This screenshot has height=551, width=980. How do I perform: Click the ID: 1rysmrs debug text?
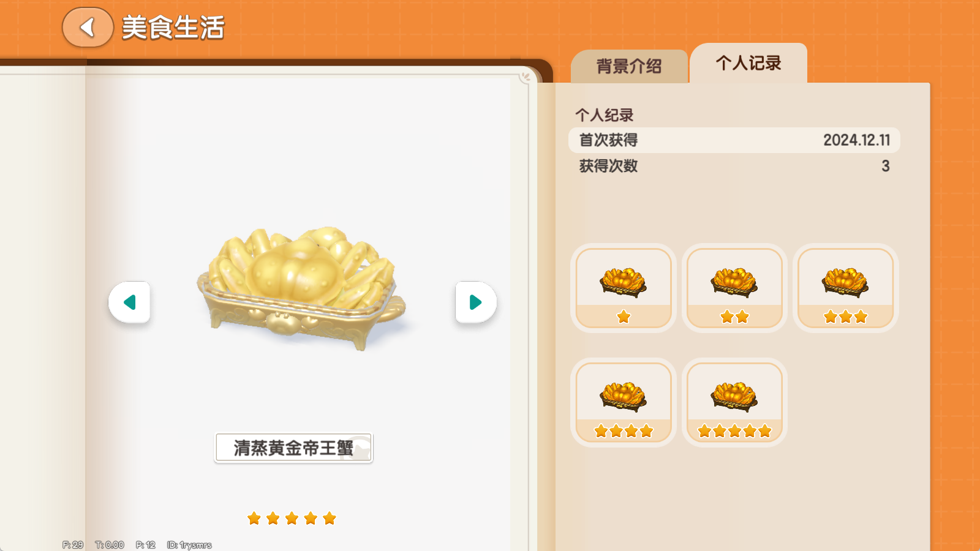(189, 545)
